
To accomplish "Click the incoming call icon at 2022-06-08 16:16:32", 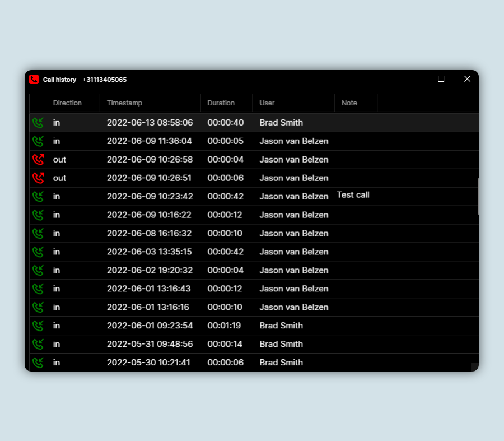I will (38, 234).
